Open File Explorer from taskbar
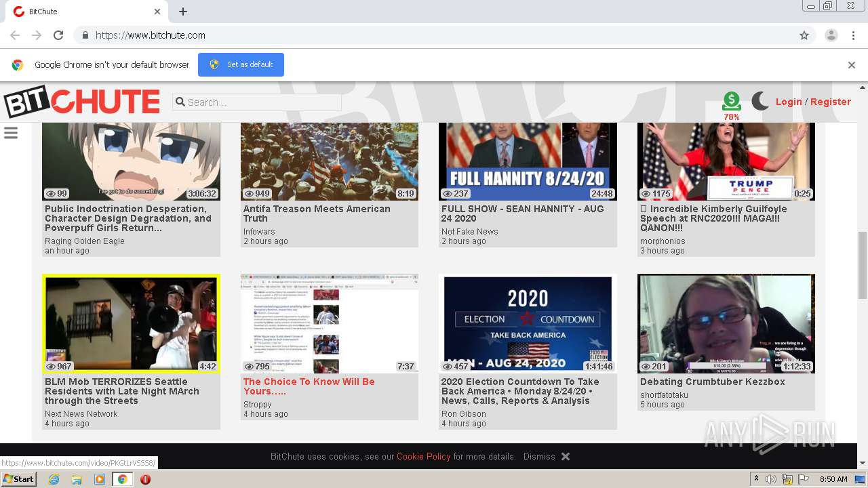 77,479
